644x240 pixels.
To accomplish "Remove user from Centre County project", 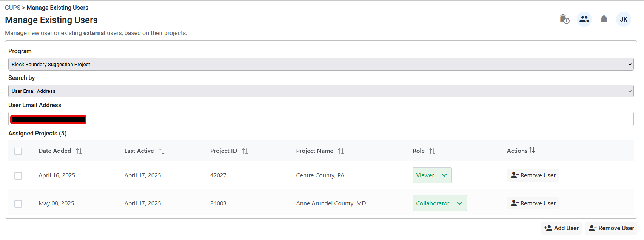I will [x=533, y=175].
